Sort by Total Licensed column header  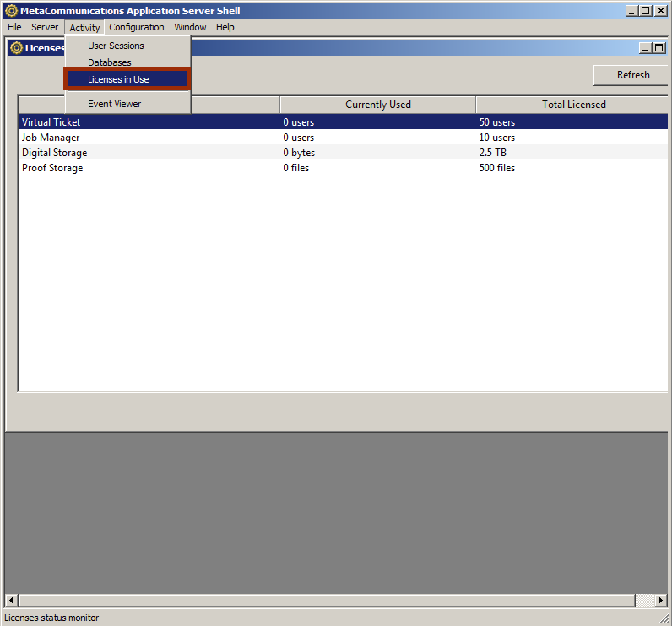tap(572, 105)
